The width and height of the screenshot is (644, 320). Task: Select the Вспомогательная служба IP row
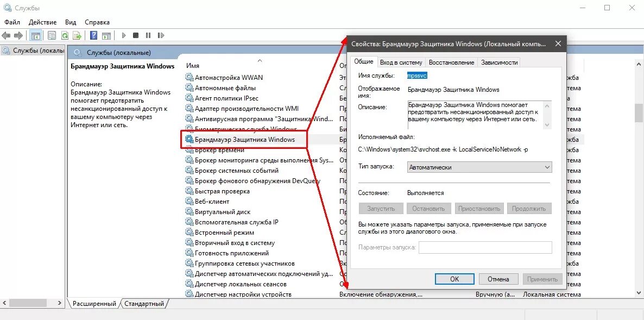tap(237, 222)
